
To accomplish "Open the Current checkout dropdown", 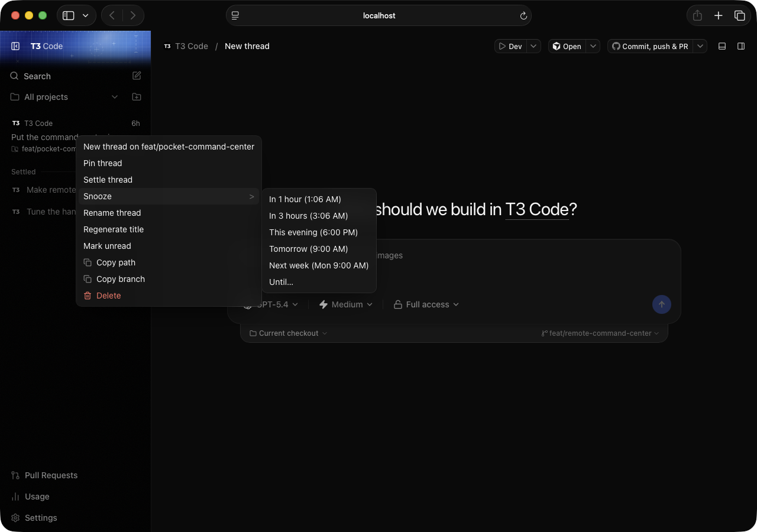I will pos(288,333).
